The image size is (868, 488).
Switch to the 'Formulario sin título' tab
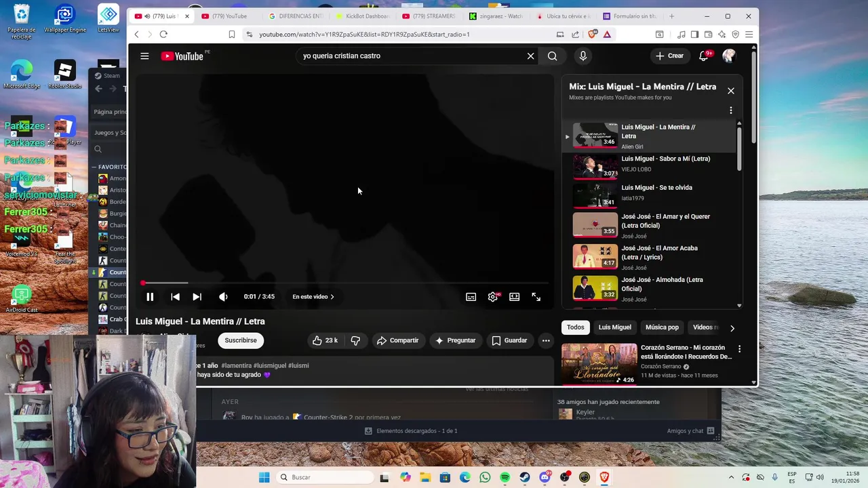(x=630, y=16)
